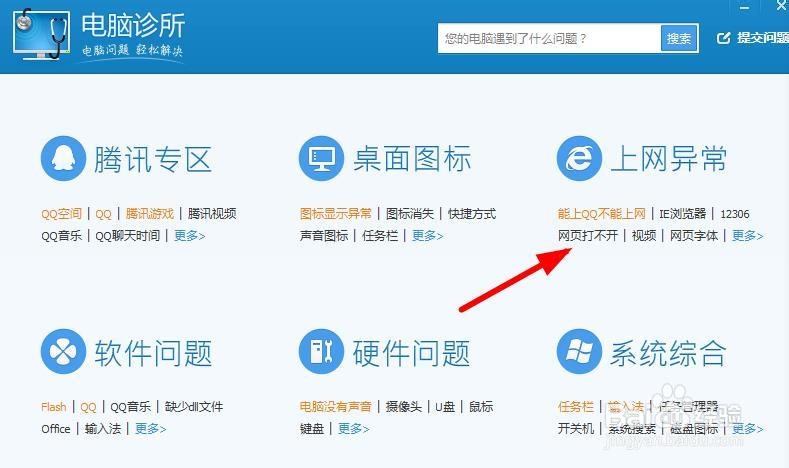Open the 鼠标 link

click(x=481, y=407)
